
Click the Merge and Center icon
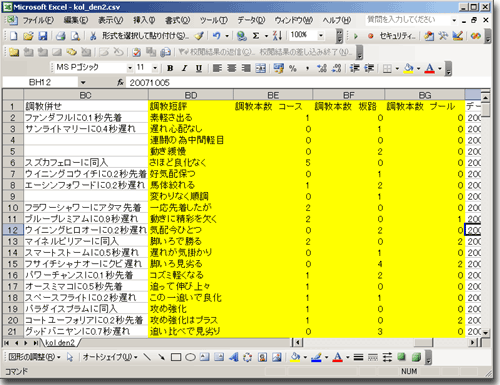pyautogui.click(x=261, y=68)
